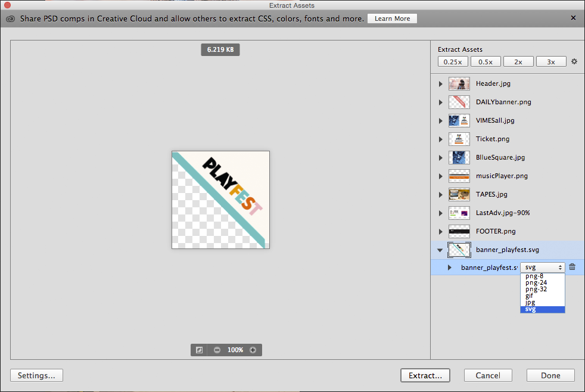Add a 0.5x scale asset
Image resolution: width=585 pixels, height=392 pixels.
[x=486, y=62]
